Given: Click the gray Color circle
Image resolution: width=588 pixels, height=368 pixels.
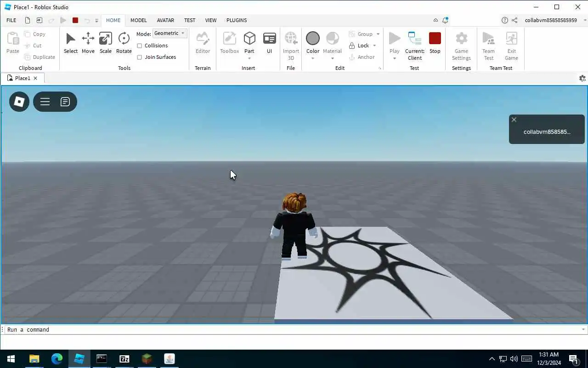Looking at the screenshot, I should pos(313,38).
